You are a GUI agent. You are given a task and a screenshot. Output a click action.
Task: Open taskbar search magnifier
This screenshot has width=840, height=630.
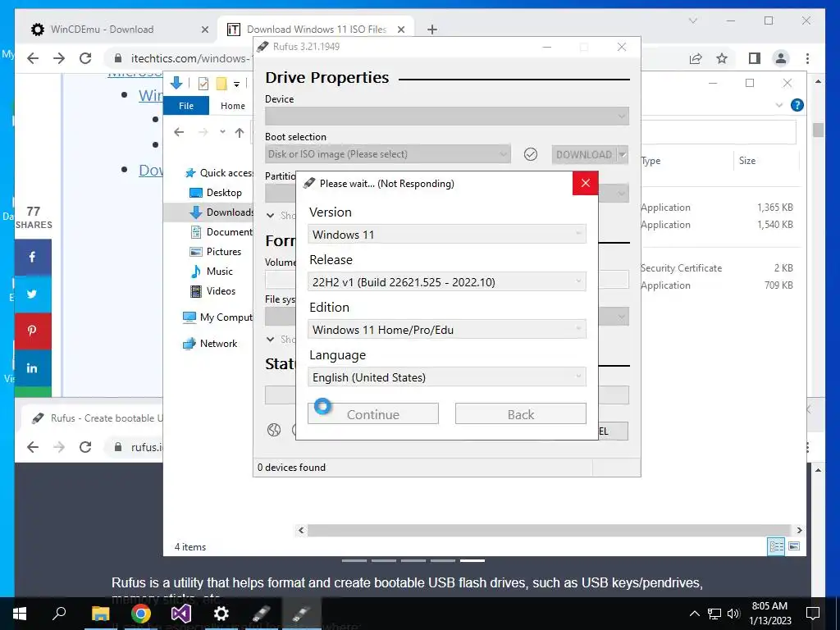59,614
